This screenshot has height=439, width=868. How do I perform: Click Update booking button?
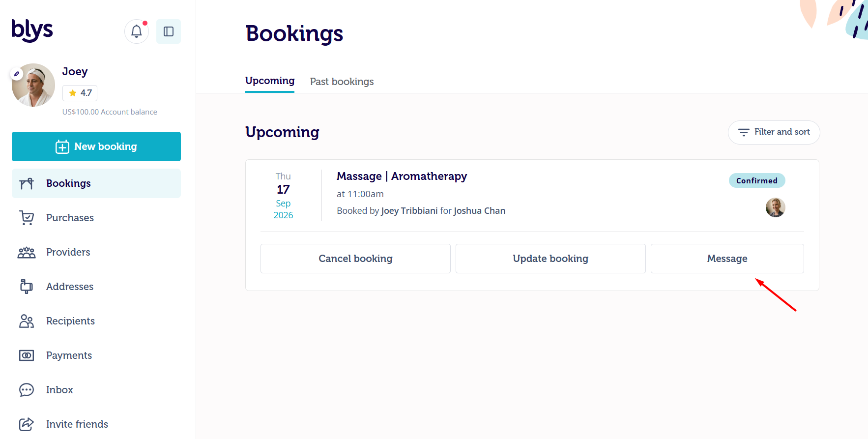(550, 259)
